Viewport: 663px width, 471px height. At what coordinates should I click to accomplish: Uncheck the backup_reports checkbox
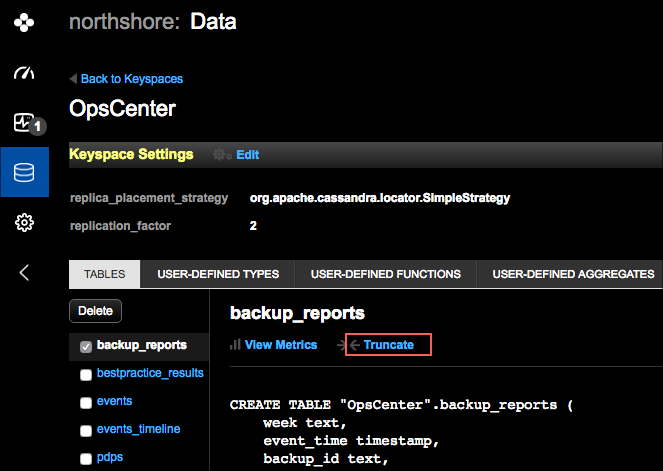point(86,346)
